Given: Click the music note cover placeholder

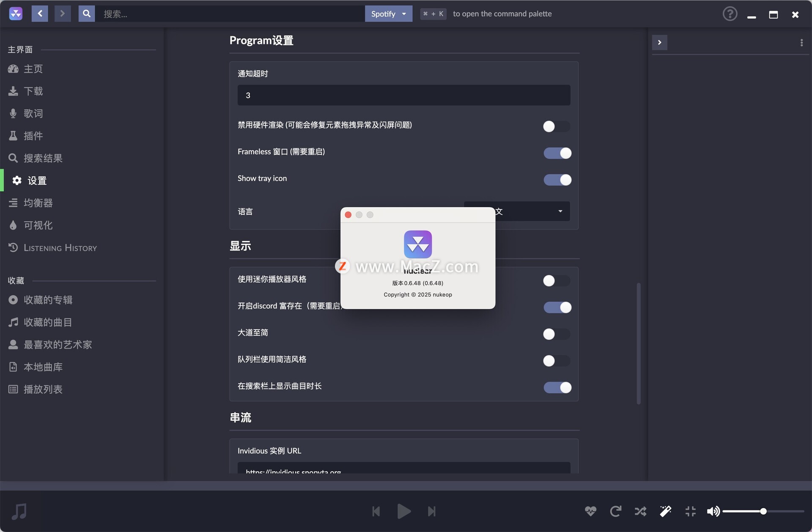Looking at the screenshot, I should pyautogui.click(x=19, y=512).
